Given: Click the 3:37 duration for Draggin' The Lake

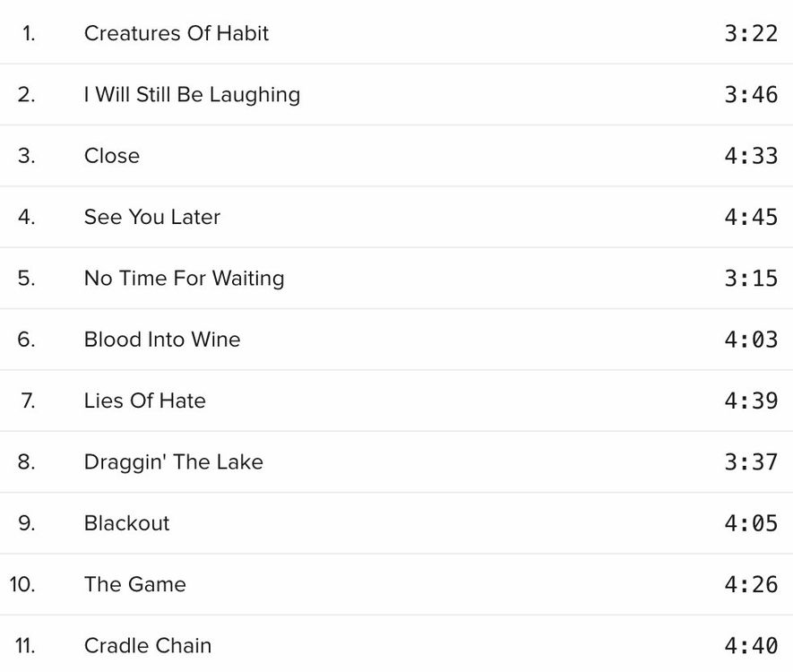Looking at the screenshot, I should [751, 462].
